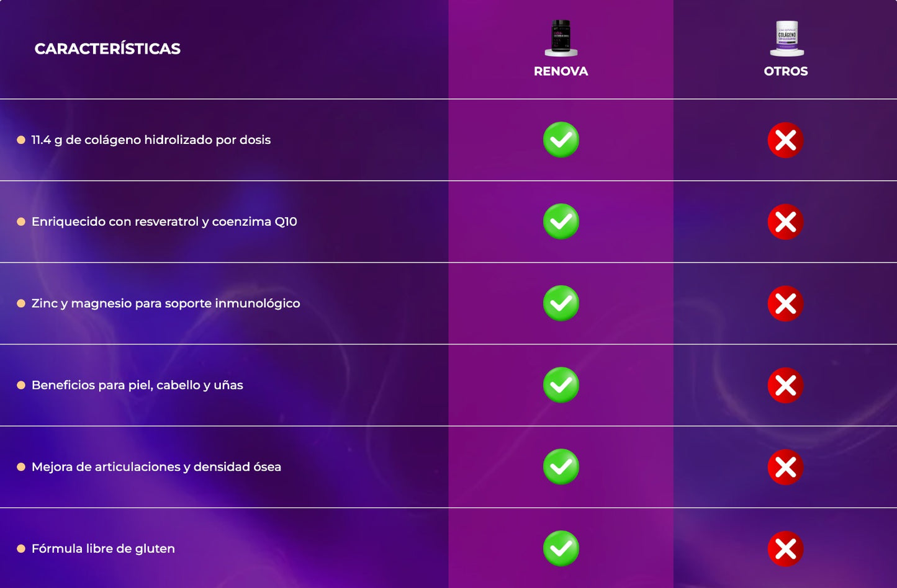Click the text "Enriquecido con resveratrol y coenzima Q10"
Viewport: 897px width, 588px height.
(165, 221)
